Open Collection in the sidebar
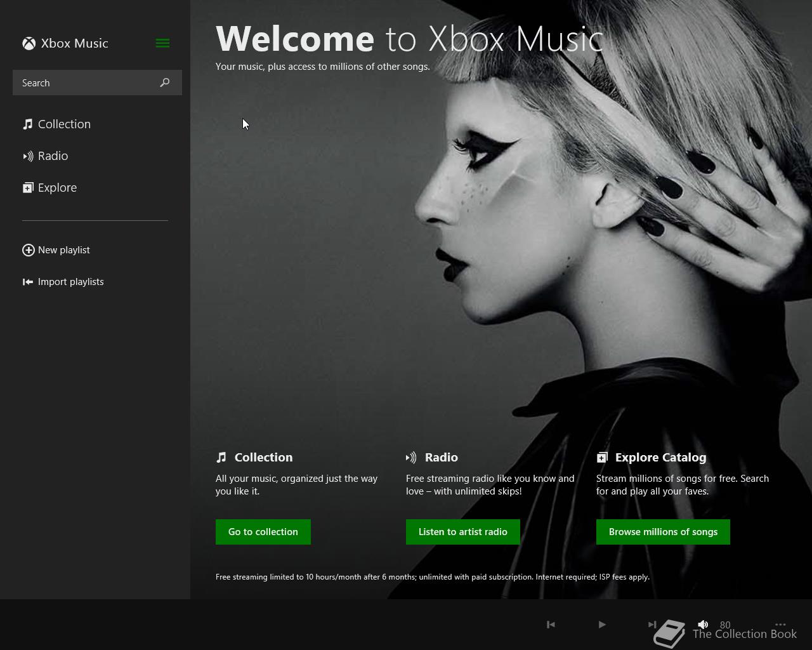812x650 pixels. (56, 124)
